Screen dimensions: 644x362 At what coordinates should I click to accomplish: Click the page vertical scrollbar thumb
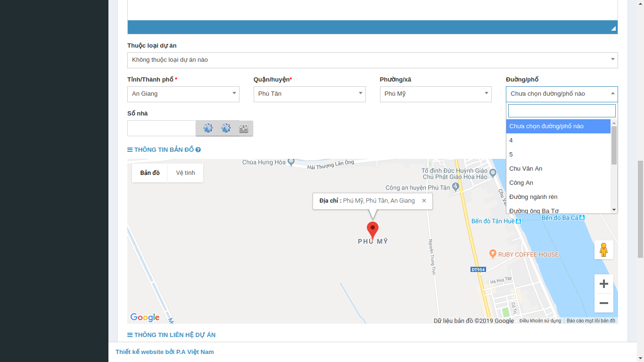click(x=640, y=209)
